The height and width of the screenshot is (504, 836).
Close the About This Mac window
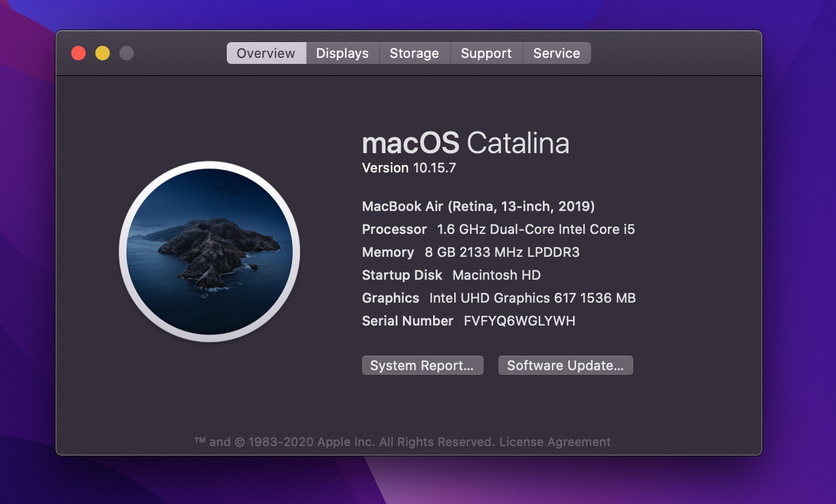pos(78,53)
